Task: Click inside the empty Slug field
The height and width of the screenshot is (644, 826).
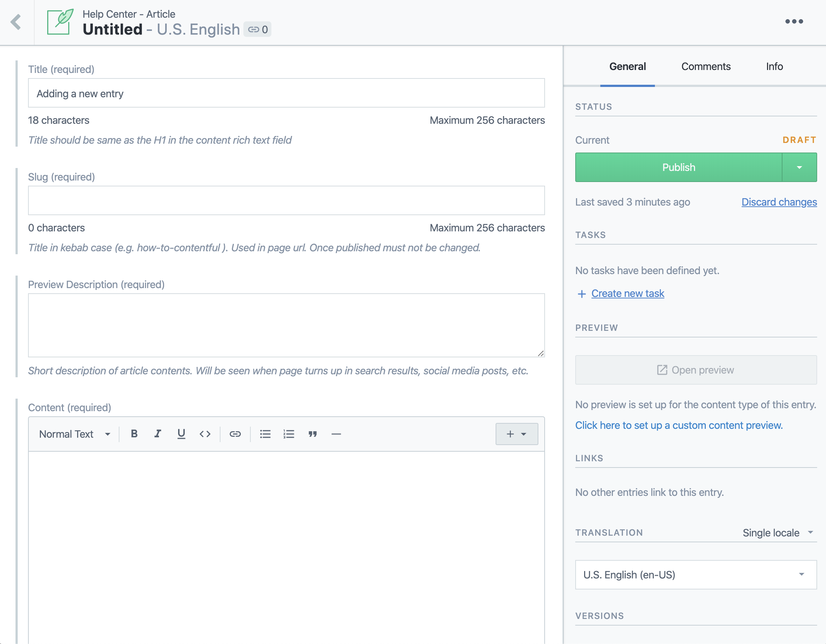Action: click(286, 200)
